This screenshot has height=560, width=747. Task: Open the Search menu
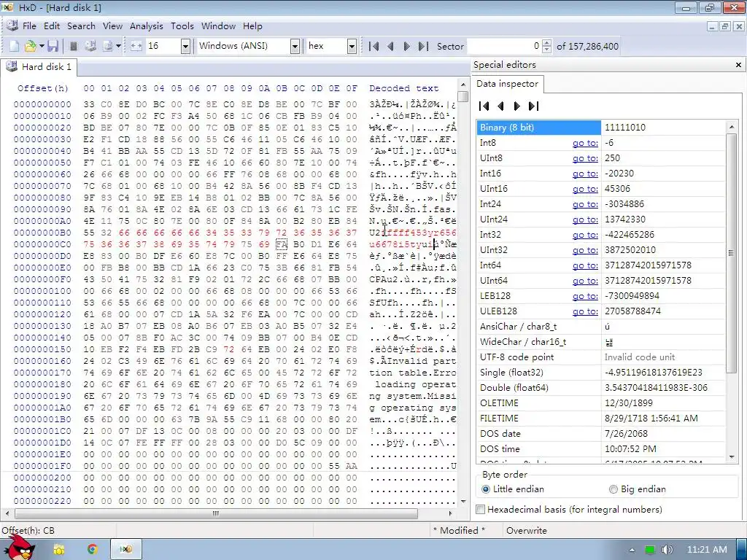(x=81, y=26)
